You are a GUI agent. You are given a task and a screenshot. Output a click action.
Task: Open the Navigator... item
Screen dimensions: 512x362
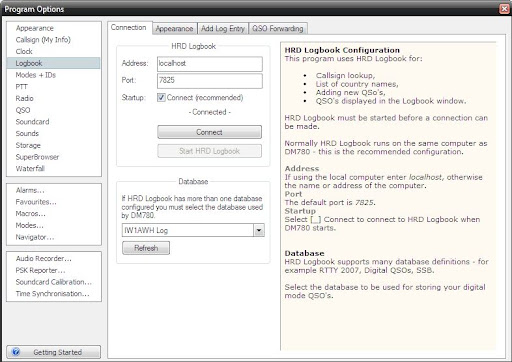(35, 237)
